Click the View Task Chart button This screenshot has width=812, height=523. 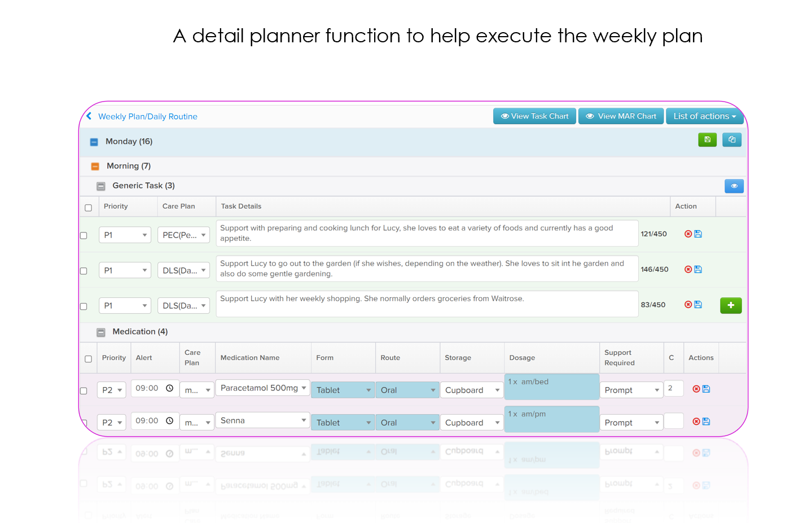(534, 116)
